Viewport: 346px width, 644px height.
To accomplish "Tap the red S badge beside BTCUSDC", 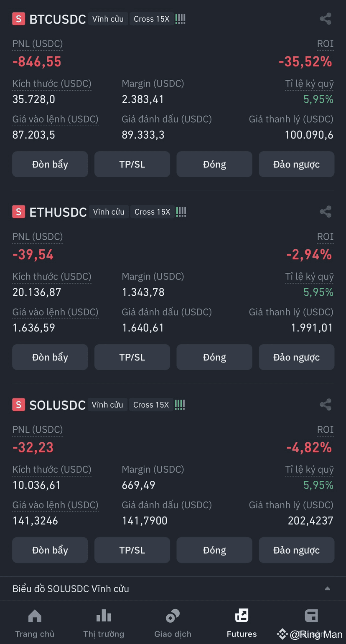I will click(x=18, y=19).
